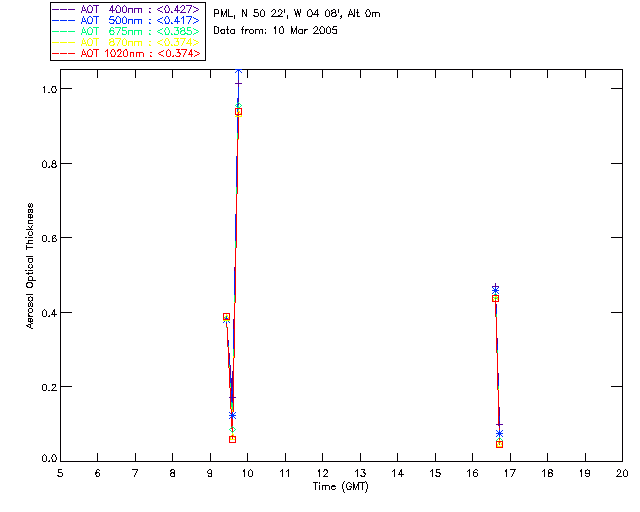This screenshot has width=640, height=512.
Task: Click the blue asterisk marker near 0.12 around 9:35
Action: coord(232,416)
